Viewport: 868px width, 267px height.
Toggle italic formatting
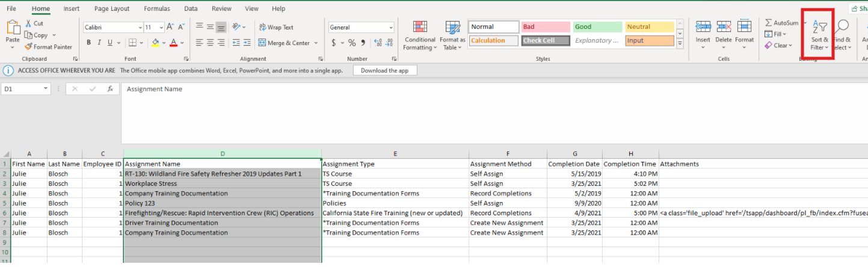[x=99, y=43]
